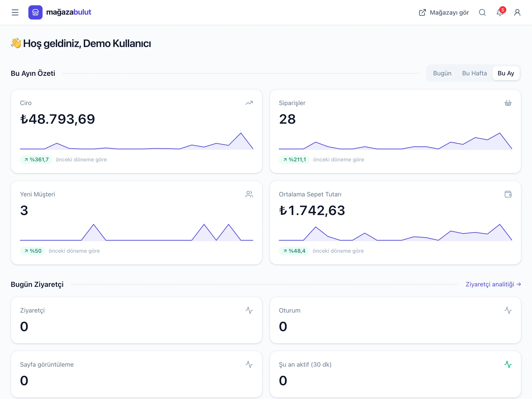Click activity icon on Ziyaretçi card
This screenshot has width=532, height=399.
pyautogui.click(x=249, y=310)
